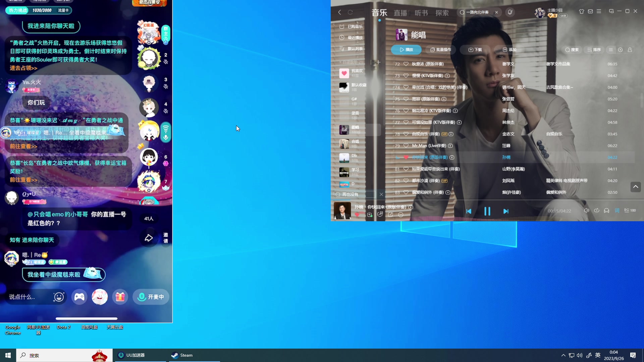Like song Mr.Man (Live伴奏)
Viewport: 644px width, 362px height.
(x=406, y=146)
